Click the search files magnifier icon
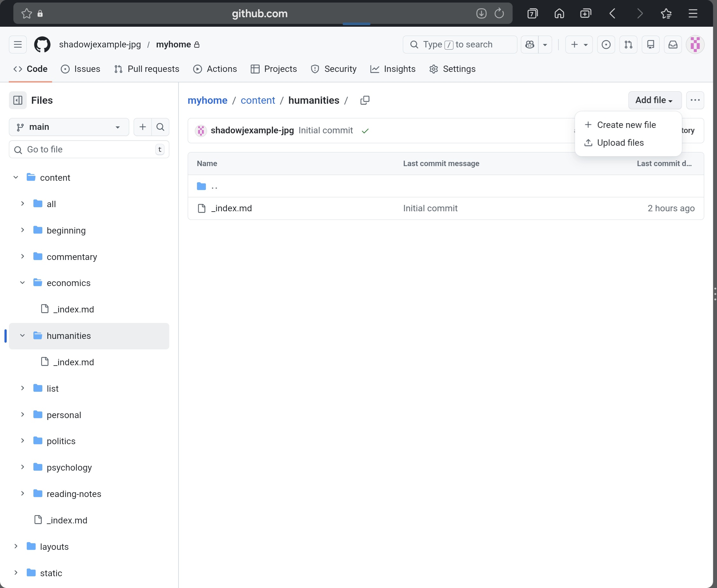Screen dimensions: 717x588 [x=160, y=127]
